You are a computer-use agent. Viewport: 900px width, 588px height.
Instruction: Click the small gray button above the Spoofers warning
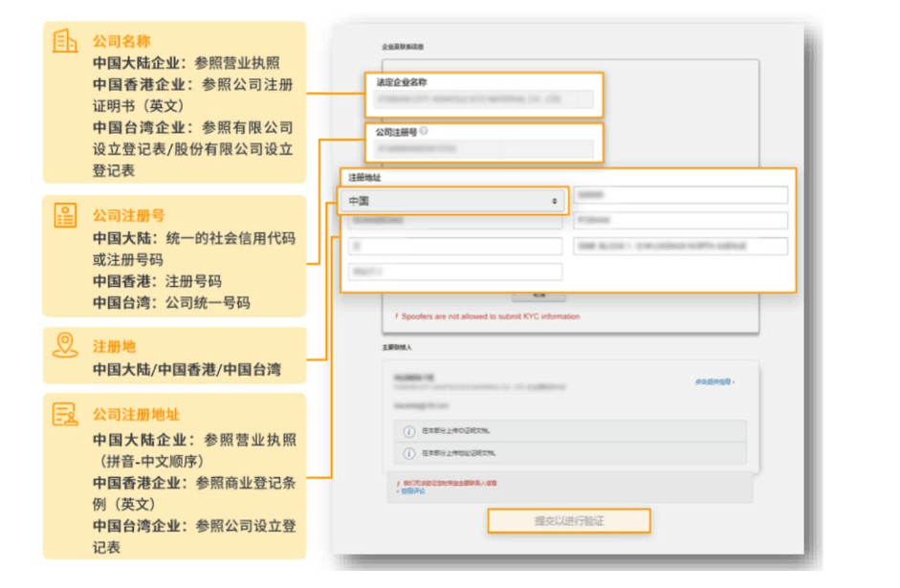click(538, 295)
